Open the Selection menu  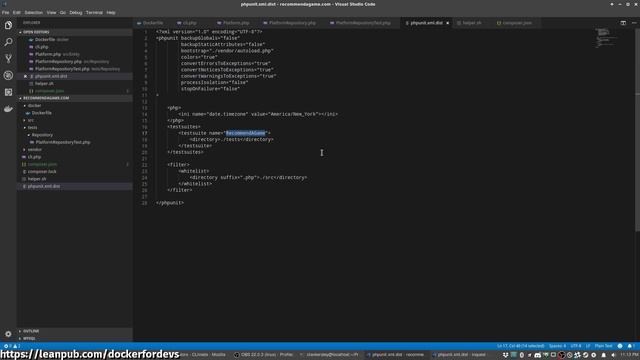coord(33,13)
